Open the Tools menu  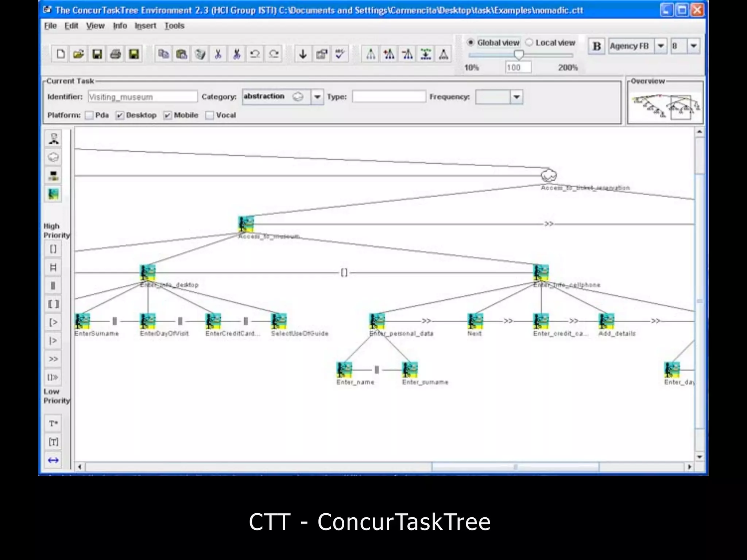(x=174, y=26)
